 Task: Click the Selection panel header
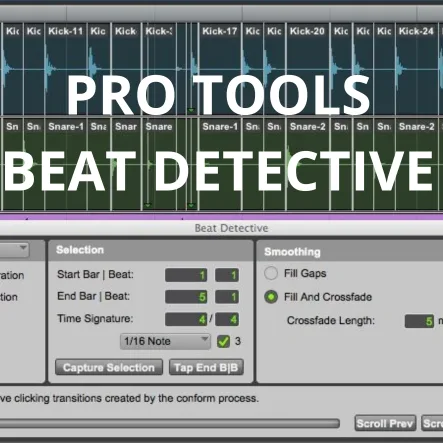(x=151, y=250)
